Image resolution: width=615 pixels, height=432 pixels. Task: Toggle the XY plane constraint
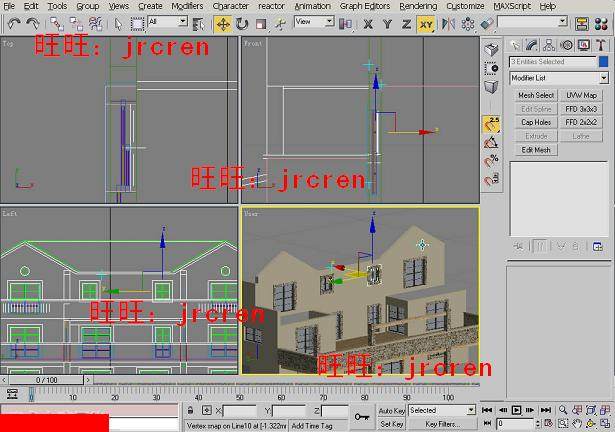pyautogui.click(x=426, y=24)
